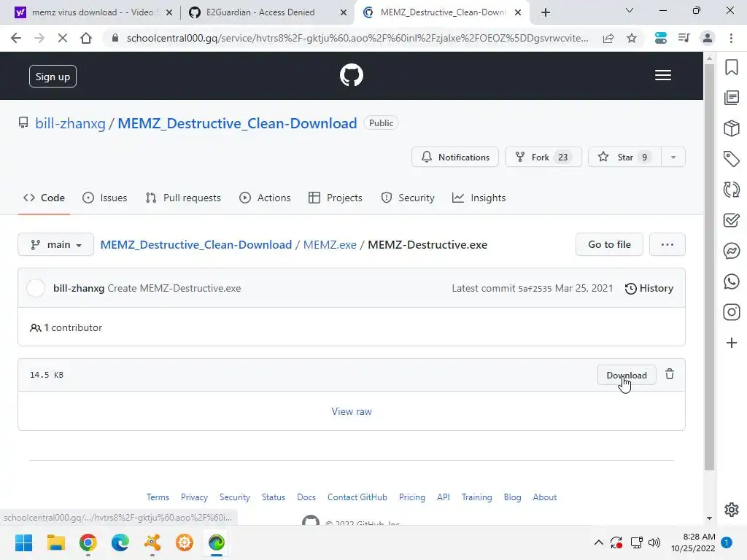Viewport: 747px width, 560px height.
Task: Switch to the Issues tab
Action: pos(105,198)
